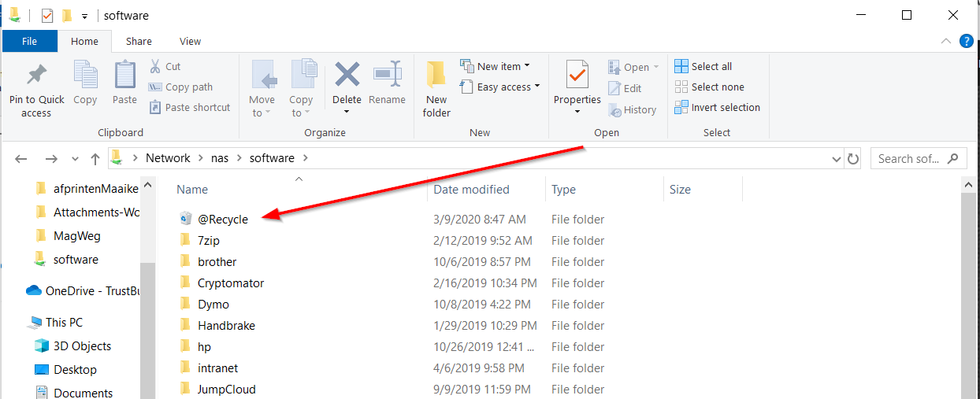The width and height of the screenshot is (980, 399).
Task: Click the Cut scissors icon
Action: tap(155, 67)
